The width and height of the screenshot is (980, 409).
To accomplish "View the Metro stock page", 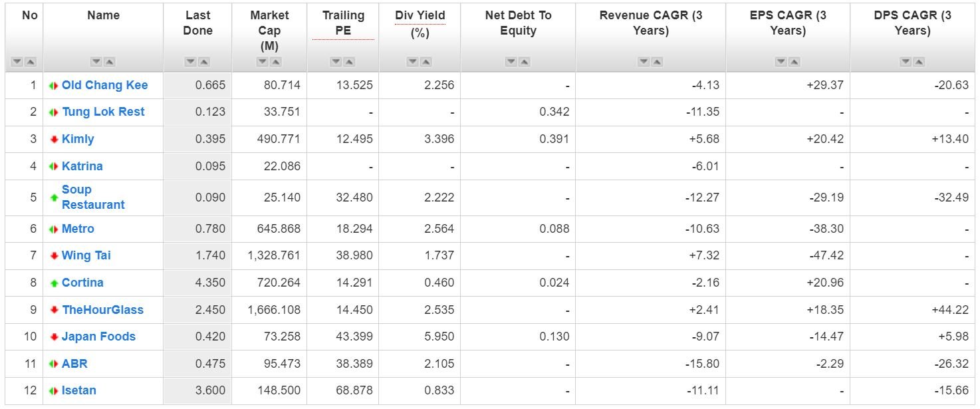I will point(78,229).
